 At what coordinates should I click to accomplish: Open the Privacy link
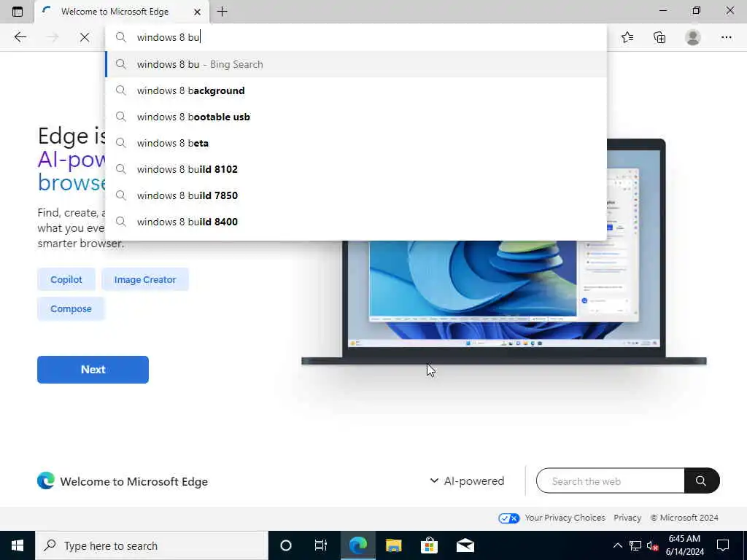627,518
